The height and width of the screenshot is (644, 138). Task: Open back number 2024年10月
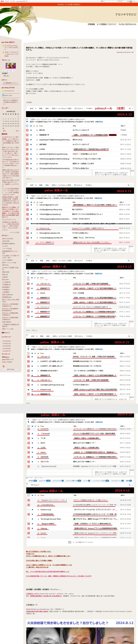[7, 343]
